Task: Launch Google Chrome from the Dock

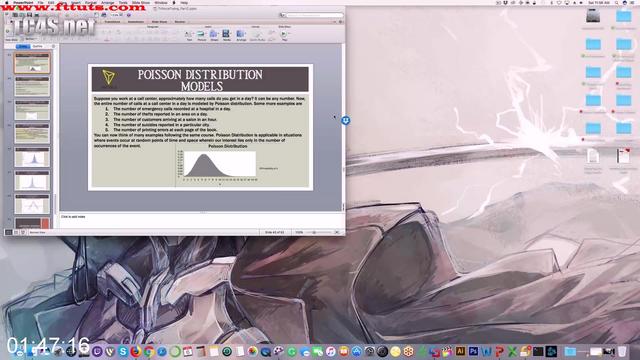Action: [x=149, y=351]
